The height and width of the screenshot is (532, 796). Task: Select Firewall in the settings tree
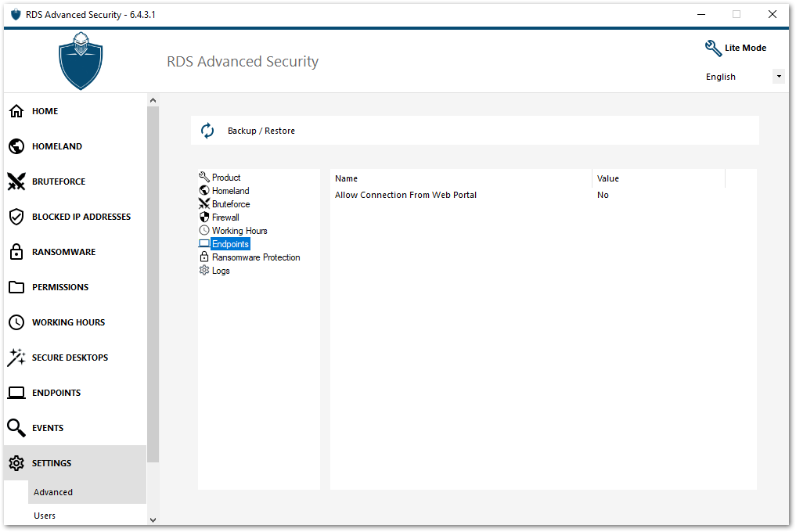tap(225, 217)
